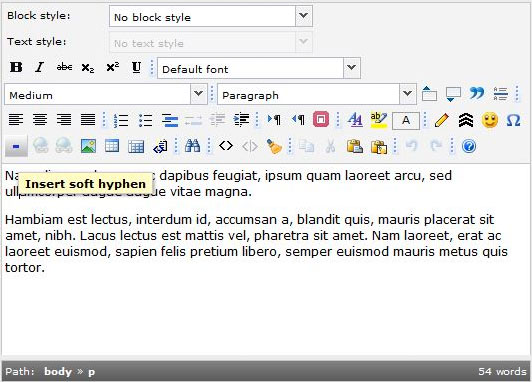Click 'body' in the path bar
Screen dimensions: 532x382
tap(58, 371)
